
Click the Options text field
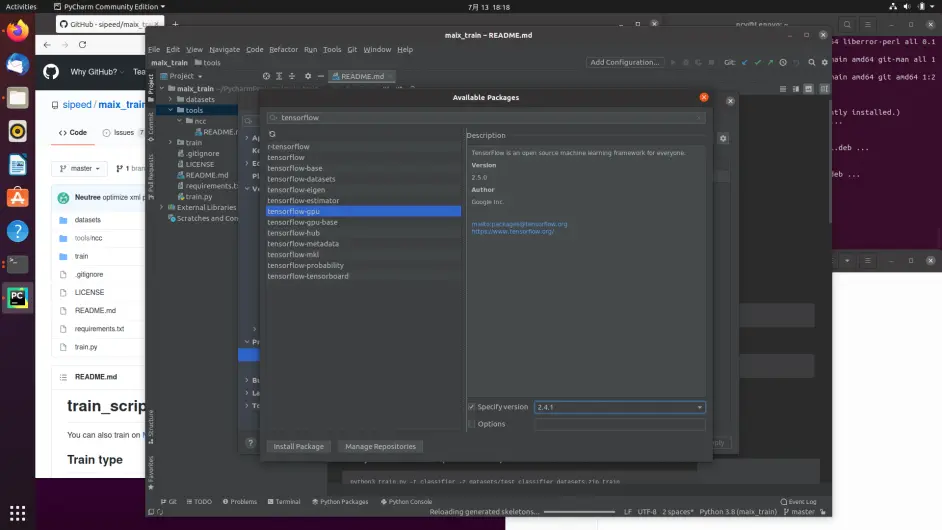click(619, 424)
